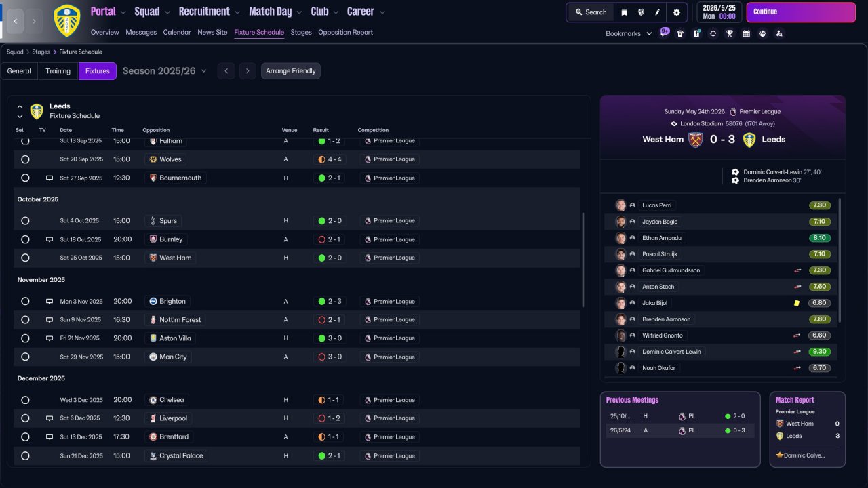Open the world globe icon in top bar
The height and width of the screenshot is (488, 868).
[x=641, y=12]
